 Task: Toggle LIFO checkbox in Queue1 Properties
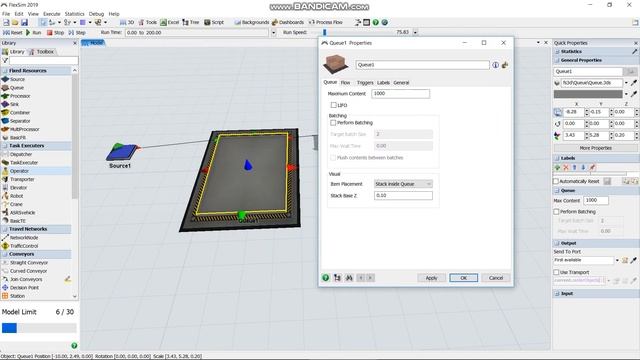[x=333, y=105]
